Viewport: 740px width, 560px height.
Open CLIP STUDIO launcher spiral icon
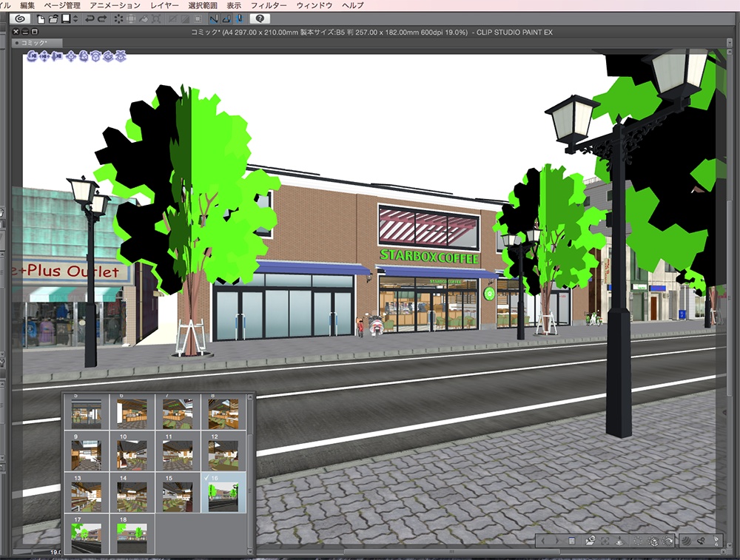(20, 19)
